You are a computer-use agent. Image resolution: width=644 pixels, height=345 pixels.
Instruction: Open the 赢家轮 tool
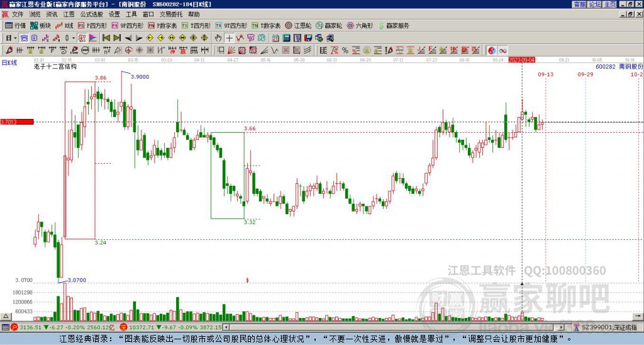point(329,25)
